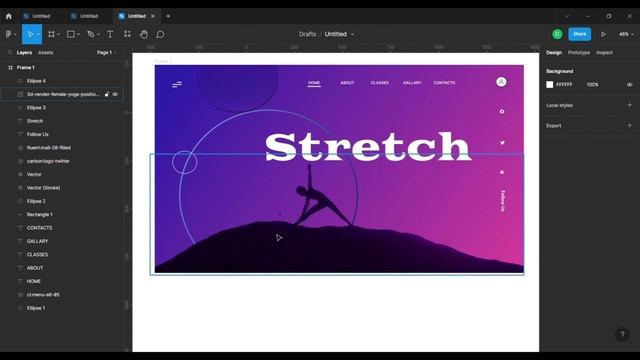Screen dimensions: 640x360
Task: Select the Frame tool
Action: (51, 34)
